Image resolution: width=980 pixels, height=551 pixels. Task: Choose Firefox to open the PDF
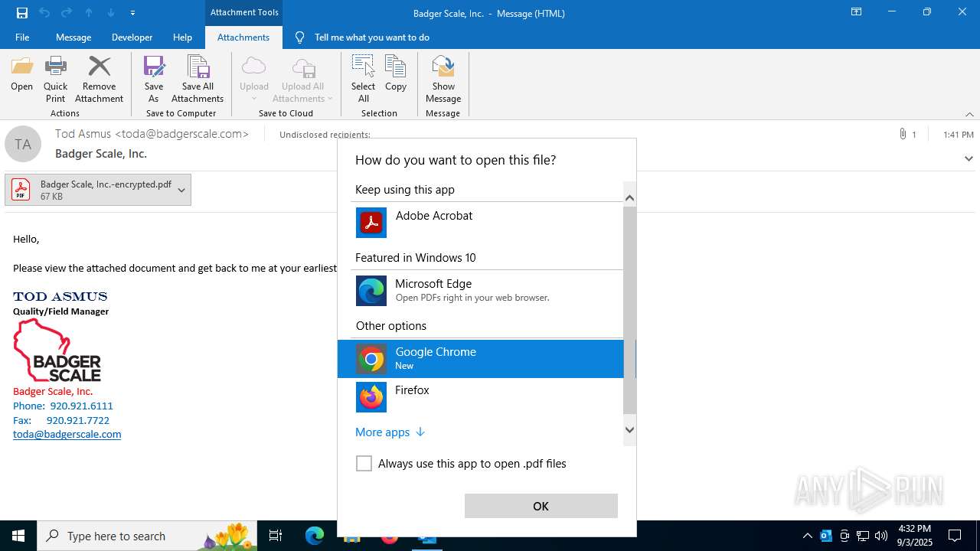click(481, 397)
